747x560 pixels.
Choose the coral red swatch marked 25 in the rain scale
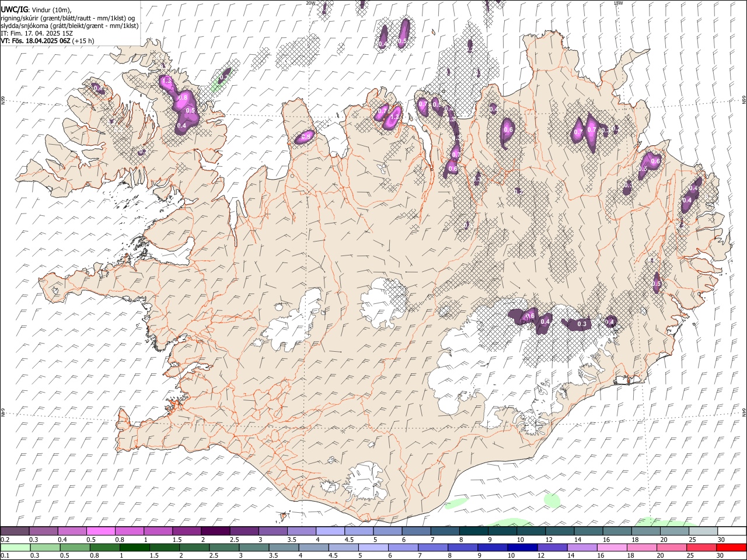(701, 547)
